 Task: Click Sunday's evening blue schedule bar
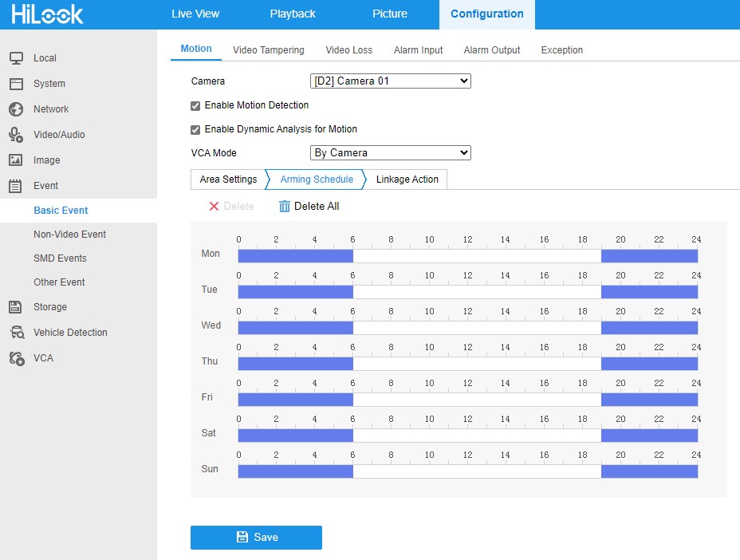[649, 471]
